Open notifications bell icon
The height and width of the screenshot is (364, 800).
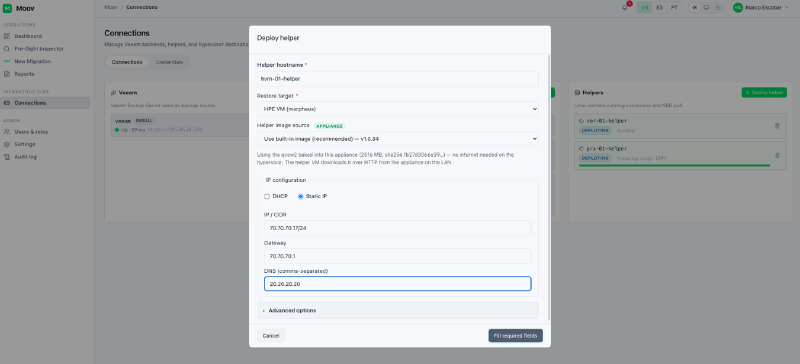coord(625,8)
